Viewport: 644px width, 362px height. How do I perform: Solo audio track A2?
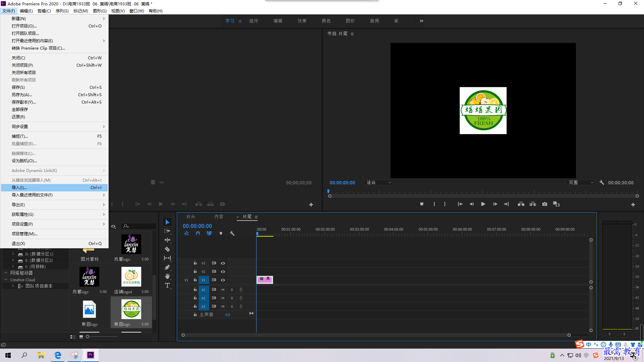(x=232, y=298)
